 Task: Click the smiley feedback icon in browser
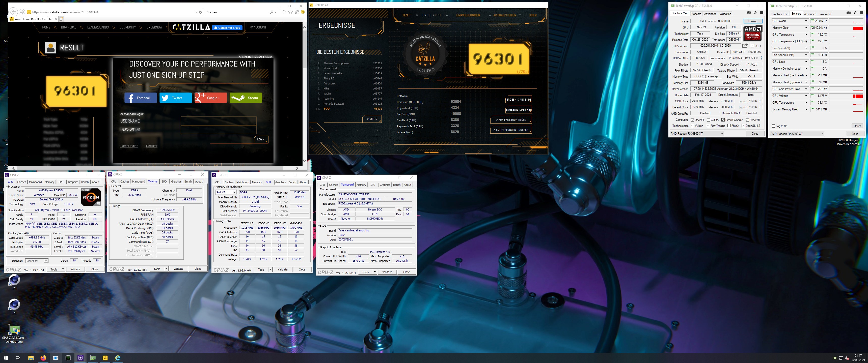pyautogui.click(x=303, y=12)
